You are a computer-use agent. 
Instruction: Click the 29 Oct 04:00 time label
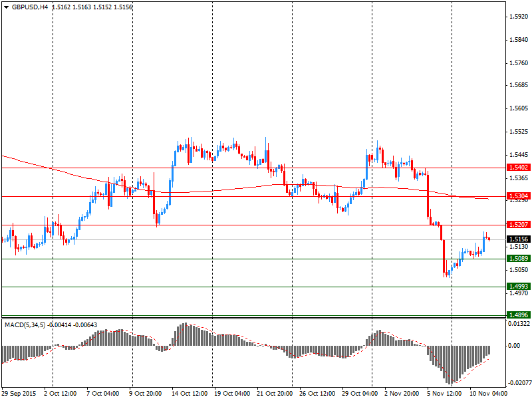(360, 394)
